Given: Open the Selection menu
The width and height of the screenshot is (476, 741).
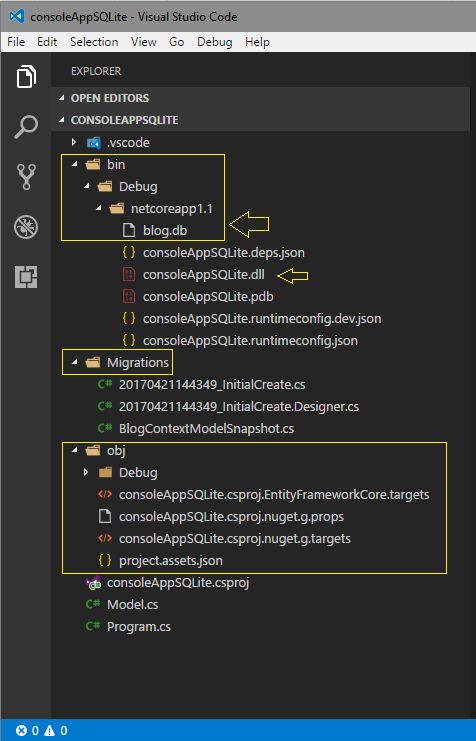Looking at the screenshot, I should pos(94,42).
